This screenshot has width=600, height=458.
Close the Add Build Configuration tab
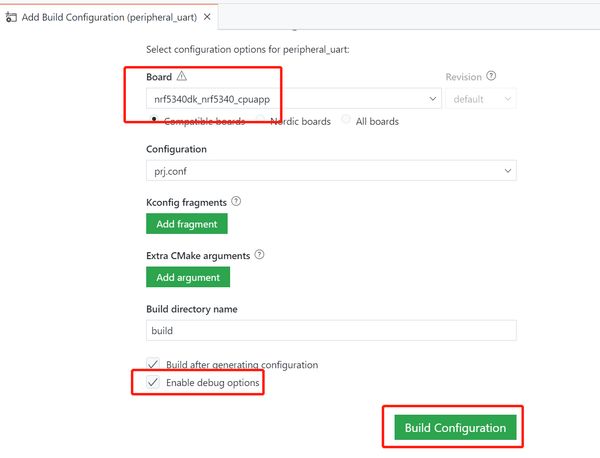[207, 17]
